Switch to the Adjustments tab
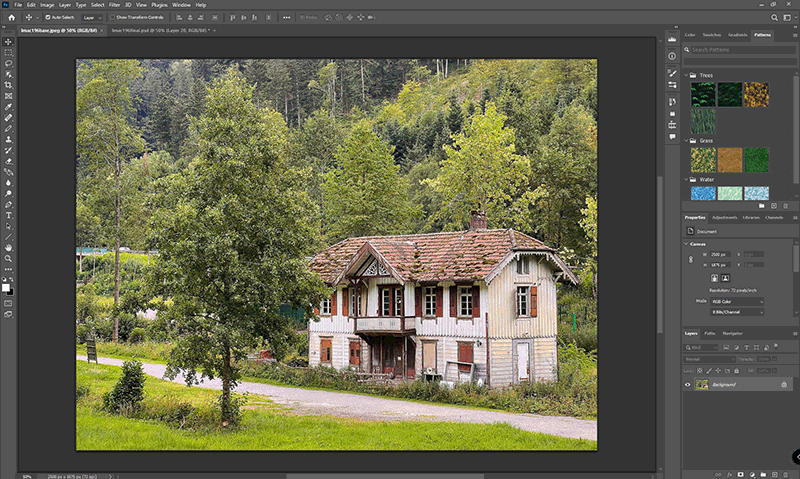800x479 pixels. point(724,217)
